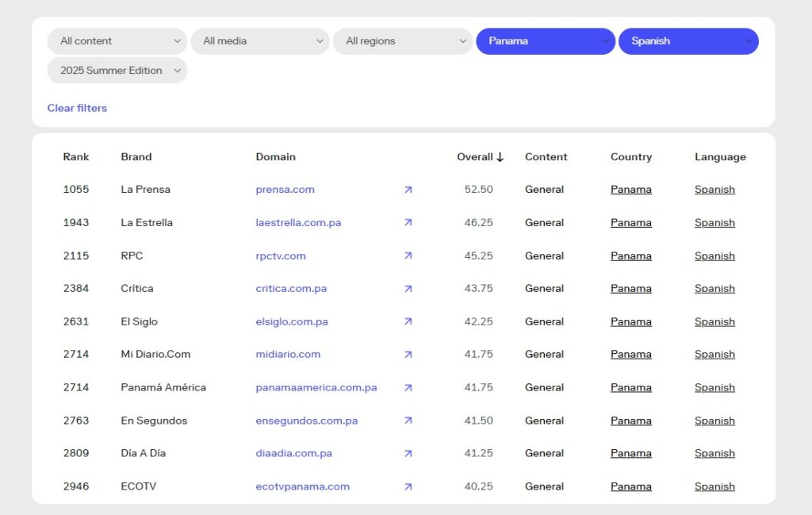Open the All media dropdown
Screen dimensions: 812x515
pyautogui.click(x=260, y=41)
